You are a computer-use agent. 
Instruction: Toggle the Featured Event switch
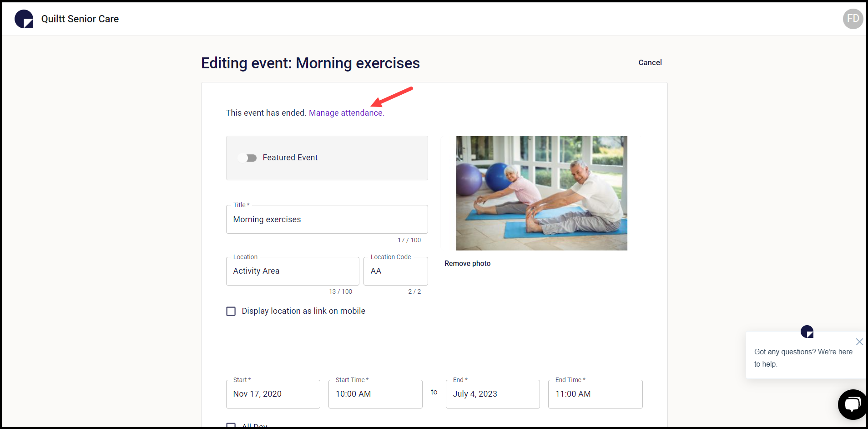pos(247,158)
